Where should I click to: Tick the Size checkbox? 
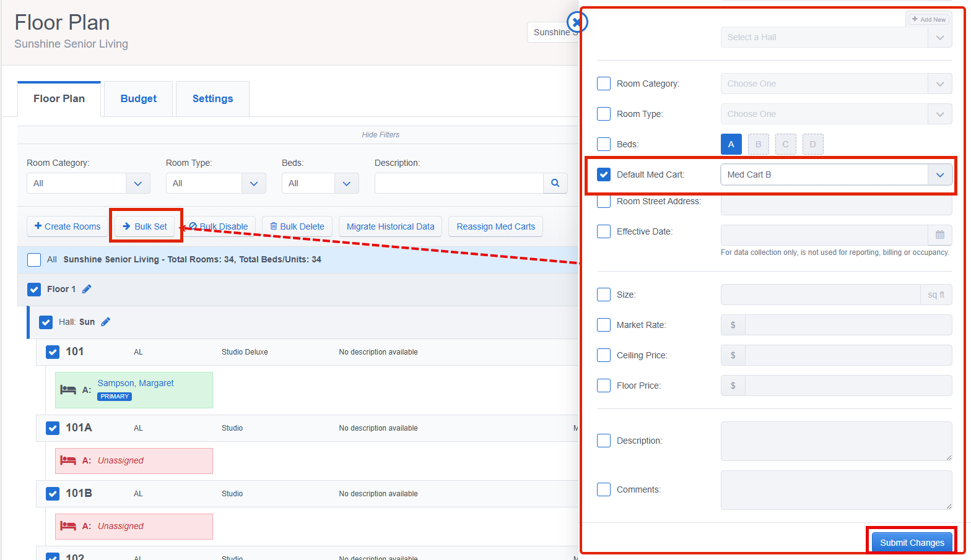[604, 295]
